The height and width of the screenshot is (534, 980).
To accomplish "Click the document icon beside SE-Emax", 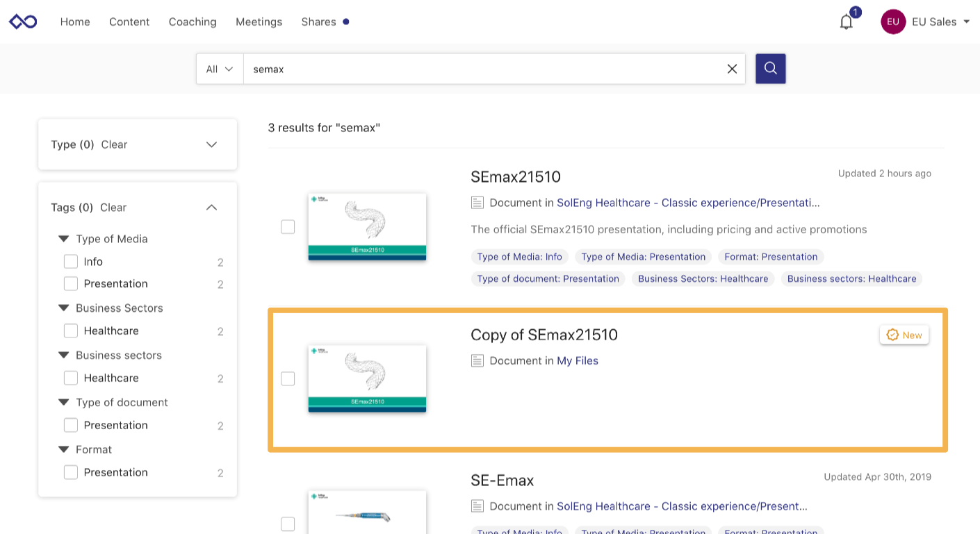I will point(477,506).
